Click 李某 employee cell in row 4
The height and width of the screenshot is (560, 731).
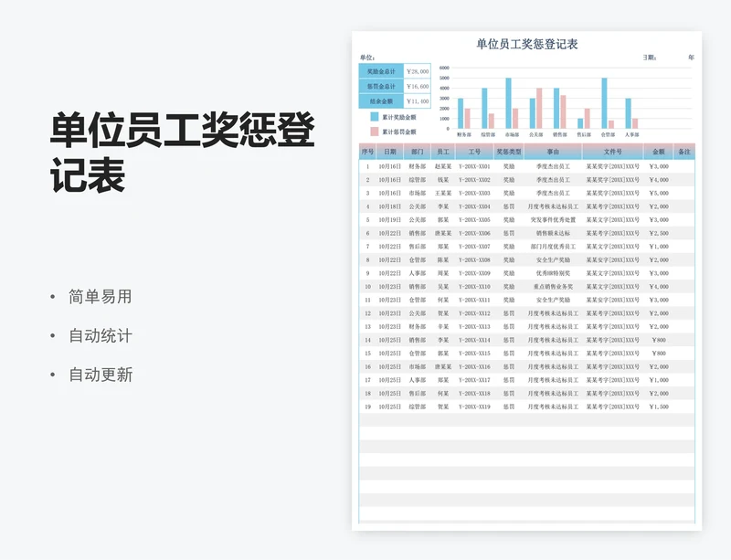coord(443,206)
